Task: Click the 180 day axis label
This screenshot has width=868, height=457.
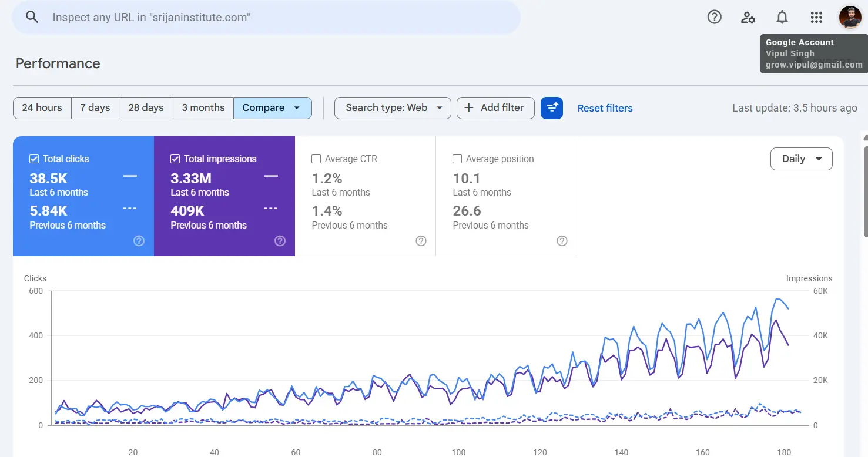Action: point(784,452)
